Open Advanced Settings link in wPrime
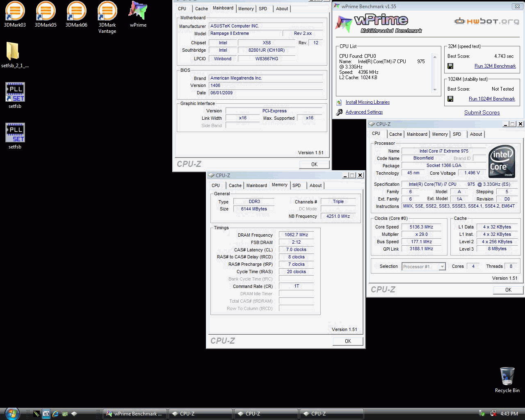The image size is (525, 420). click(x=364, y=112)
